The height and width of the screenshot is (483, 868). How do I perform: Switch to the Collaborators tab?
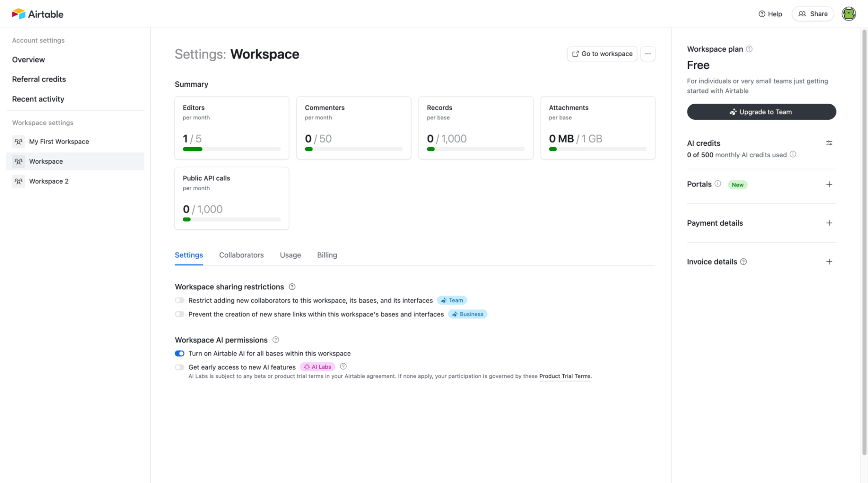click(x=241, y=255)
